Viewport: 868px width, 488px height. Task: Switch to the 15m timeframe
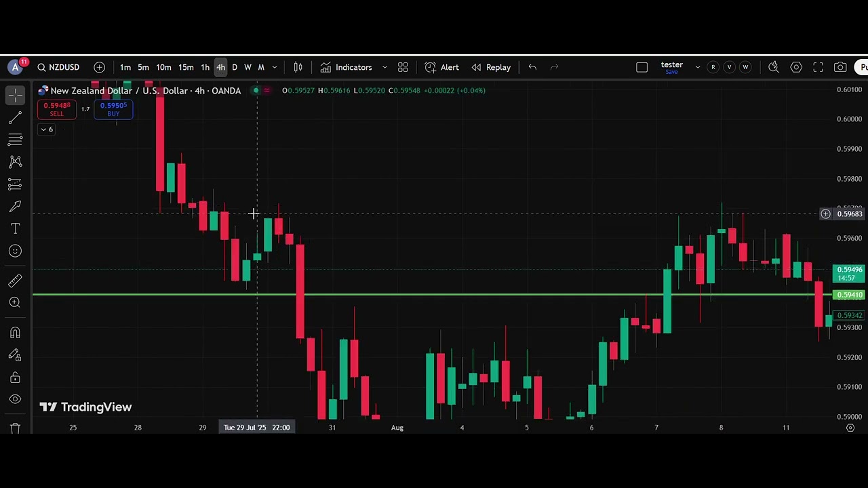click(x=186, y=67)
